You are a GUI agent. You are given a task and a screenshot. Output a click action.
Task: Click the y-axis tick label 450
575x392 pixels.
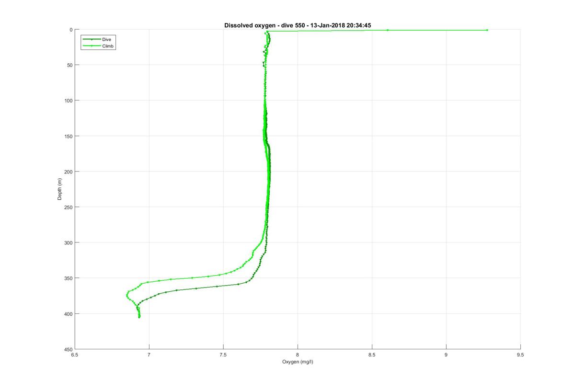tap(68, 349)
